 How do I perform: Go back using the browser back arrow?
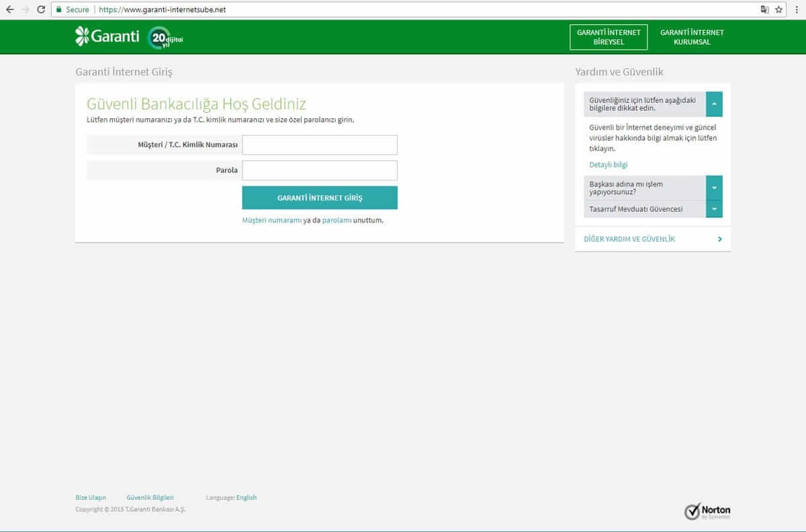(9, 9)
